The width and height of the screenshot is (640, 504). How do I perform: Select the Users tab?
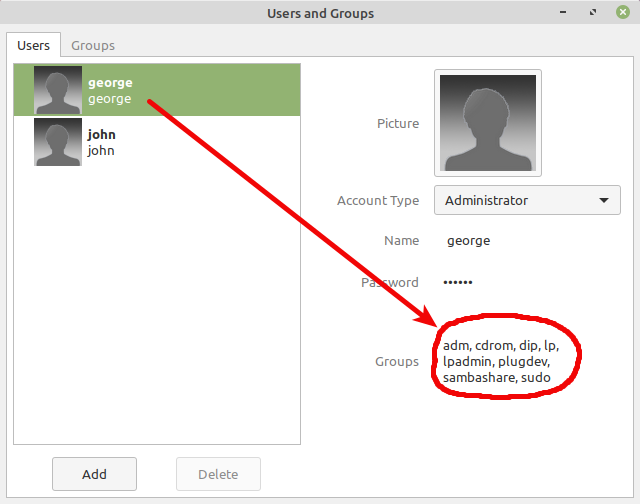pyautogui.click(x=33, y=45)
